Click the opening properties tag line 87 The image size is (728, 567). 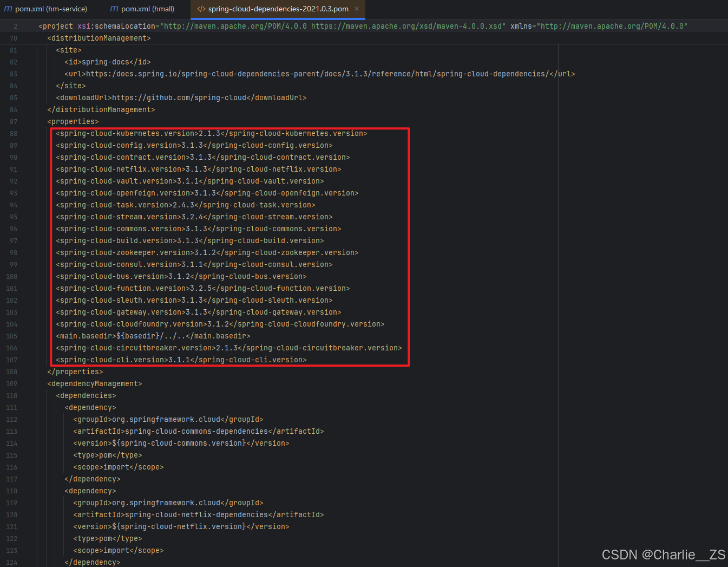pos(73,121)
